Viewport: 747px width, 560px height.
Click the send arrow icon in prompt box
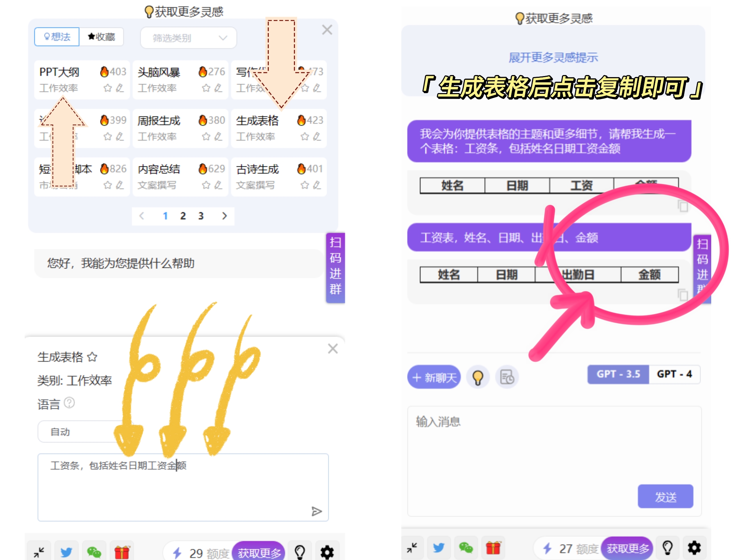(316, 511)
